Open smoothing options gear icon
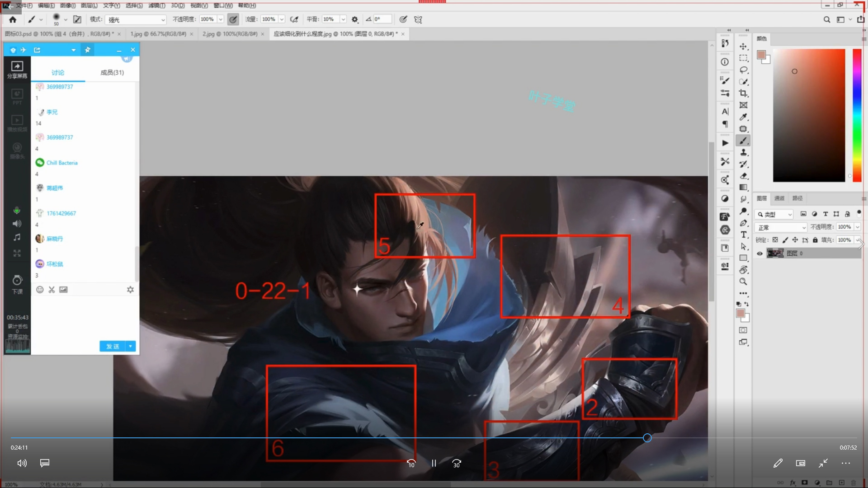 (x=355, y=19)
